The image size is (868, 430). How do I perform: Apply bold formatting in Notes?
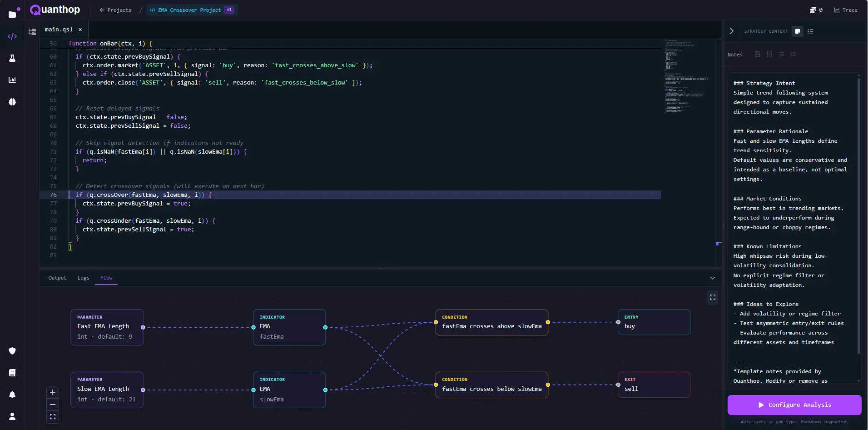pos(758,54)
